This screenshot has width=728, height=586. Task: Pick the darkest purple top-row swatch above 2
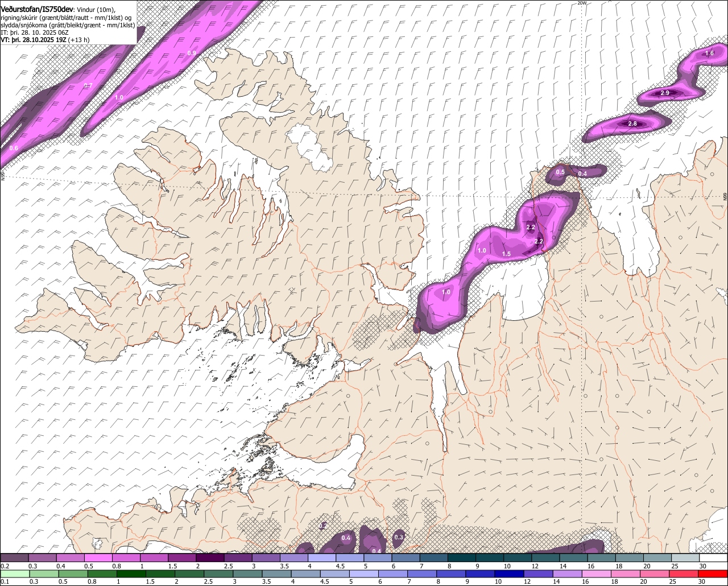[210, 558]
